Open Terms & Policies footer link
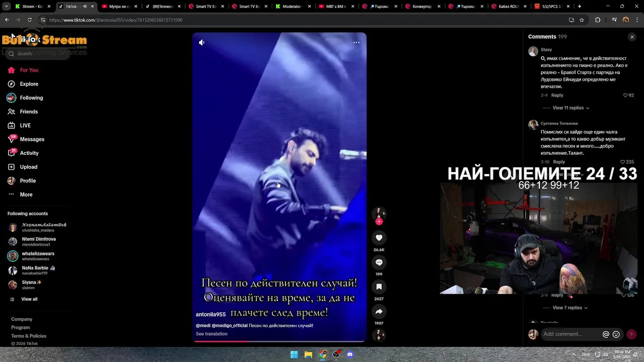This screenshot has height=362, width=644. (x=29, y=336)
